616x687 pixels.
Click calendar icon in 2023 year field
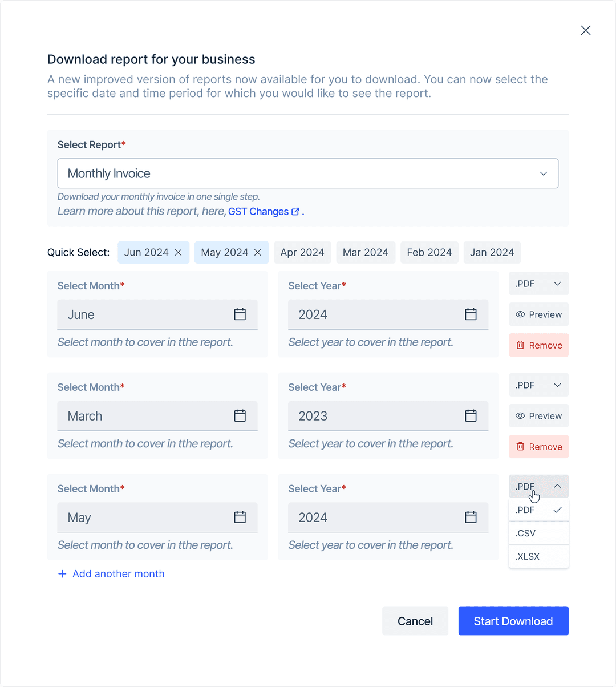[x=471, y=416]
